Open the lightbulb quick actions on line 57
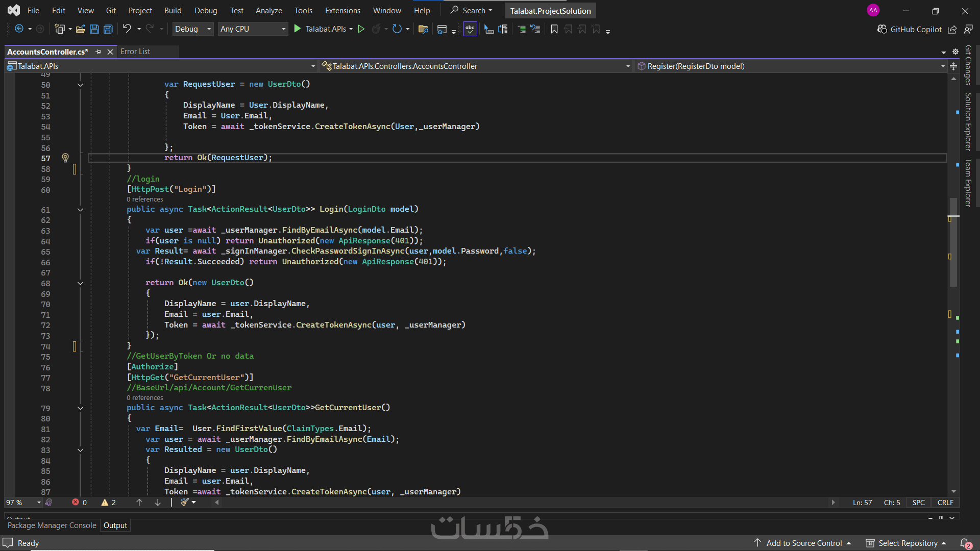This screenshot has width=980, height=551. (x=65, y=158)
